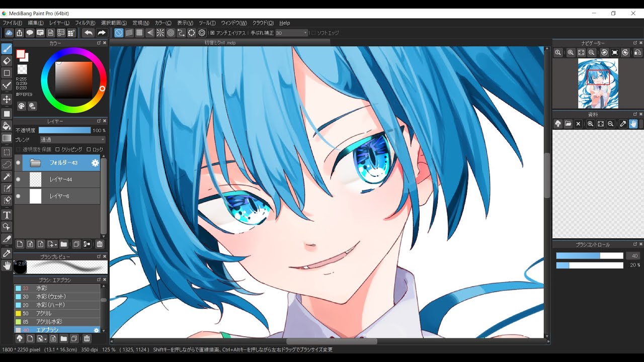Click the Navigator thumbnail preview
The width and height of the screenshot is (644, 362).
(x=598, y=83)
